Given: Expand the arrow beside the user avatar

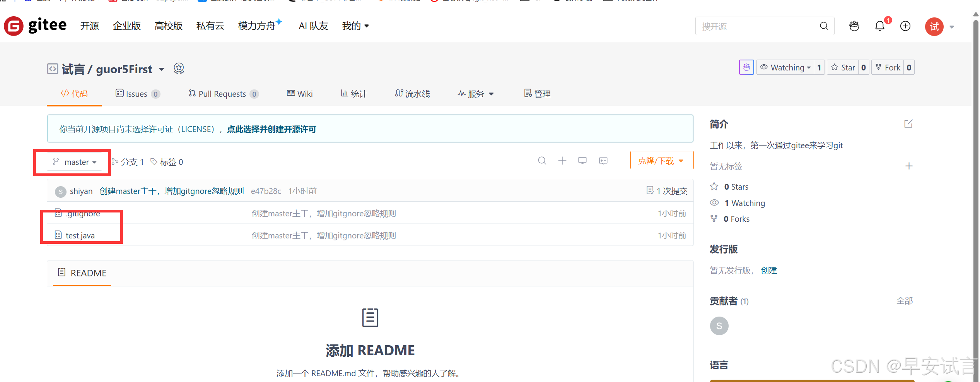Looking at the screenshot, I should 952,27.
